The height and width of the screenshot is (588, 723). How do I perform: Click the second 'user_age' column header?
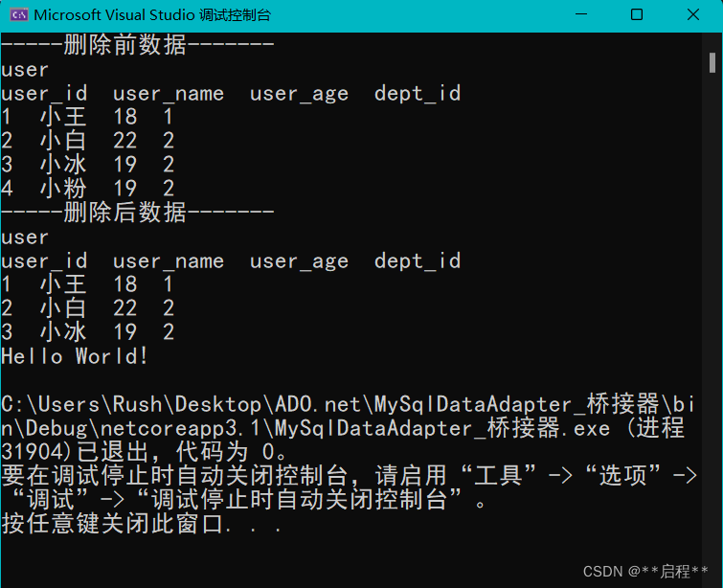299,261
